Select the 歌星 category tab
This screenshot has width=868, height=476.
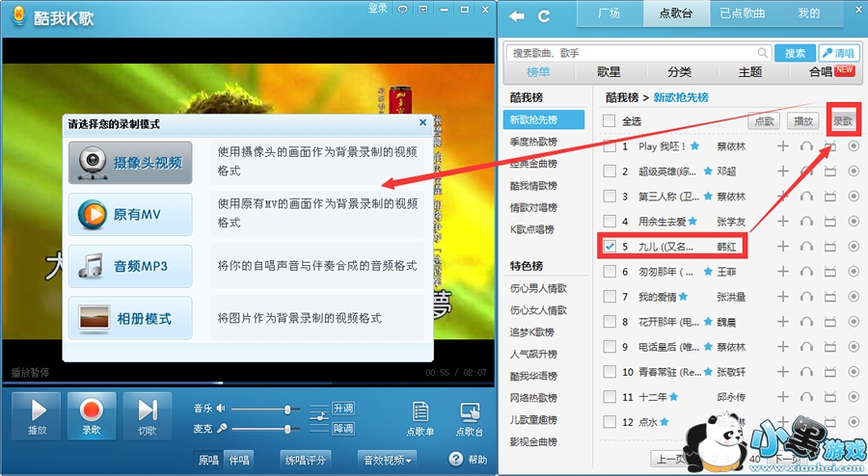pos(609,72)
